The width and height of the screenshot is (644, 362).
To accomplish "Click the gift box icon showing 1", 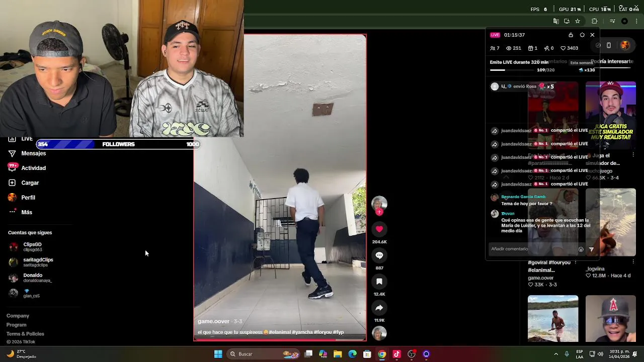I will click(x=530, y=48).
